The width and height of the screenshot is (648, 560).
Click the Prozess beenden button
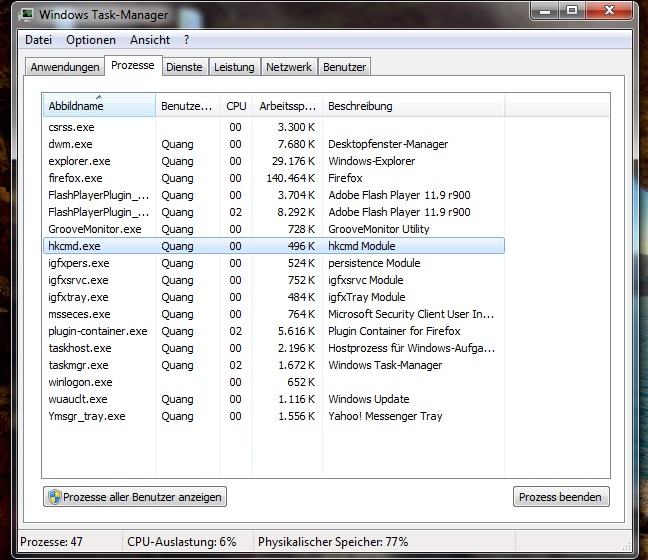[561, 497]
